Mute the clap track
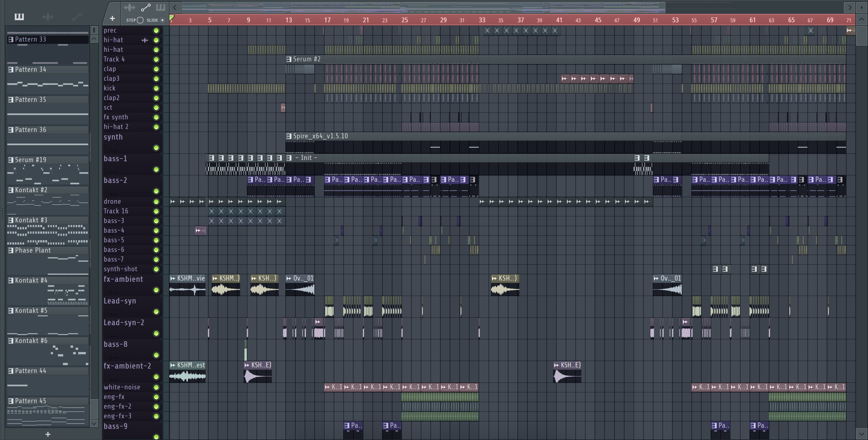 coord(156,69)
